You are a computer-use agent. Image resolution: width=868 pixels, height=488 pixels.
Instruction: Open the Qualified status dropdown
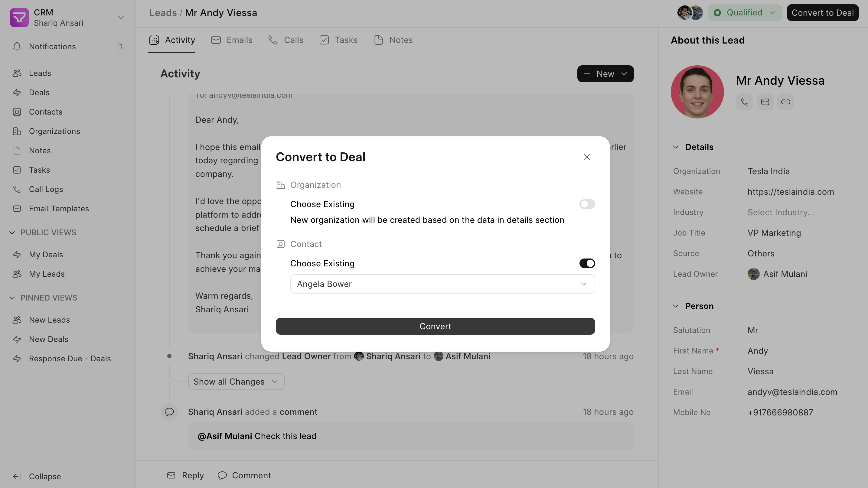tap(744, 13)
